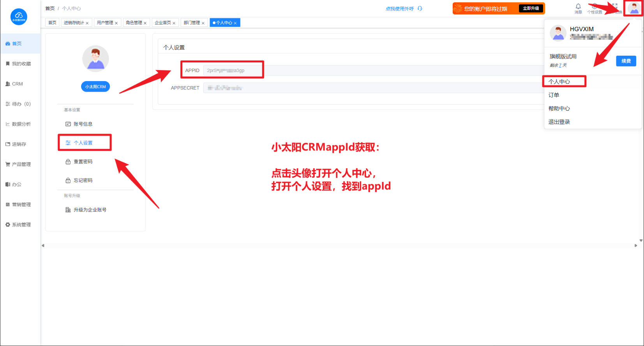Viewport: 644px width, 346px height.
Task: Click the APPID input field
Action: pos(373,71)
